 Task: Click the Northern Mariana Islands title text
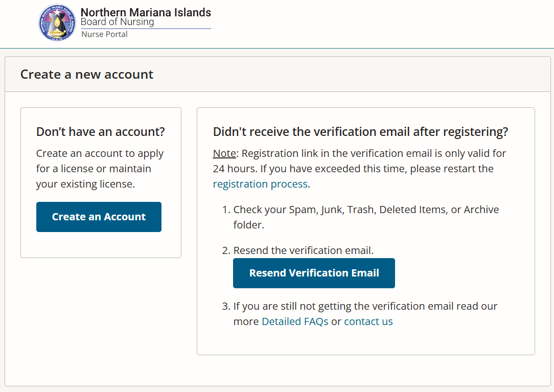coord(146,12)
